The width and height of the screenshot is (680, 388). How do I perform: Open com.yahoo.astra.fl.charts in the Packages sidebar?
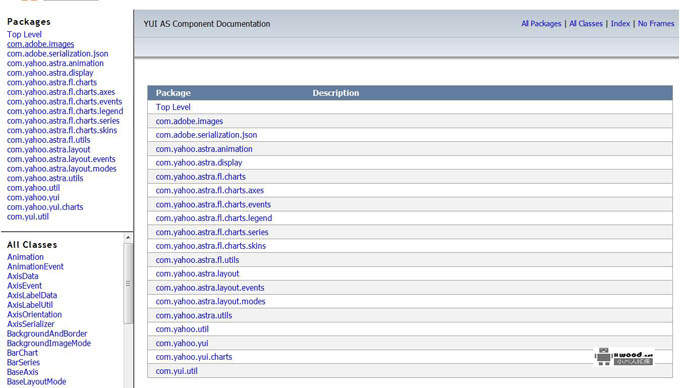(52, 82)
